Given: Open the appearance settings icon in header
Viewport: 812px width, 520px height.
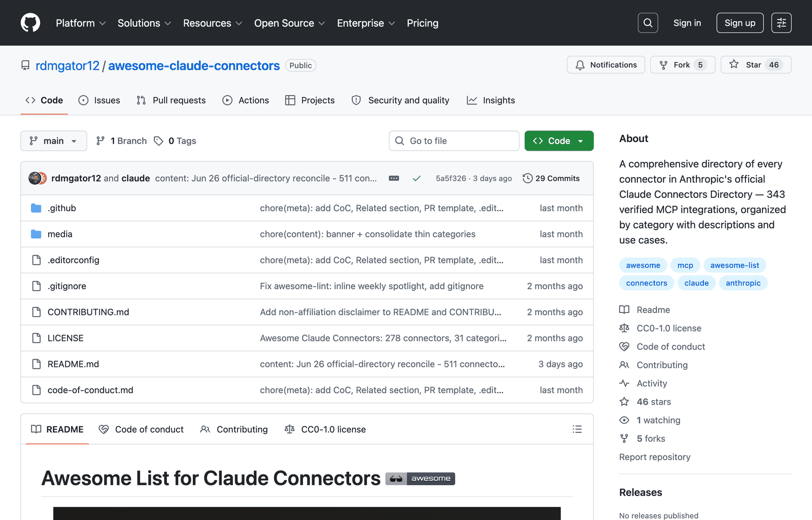Looking at the screenshot, I should [781, 23].
